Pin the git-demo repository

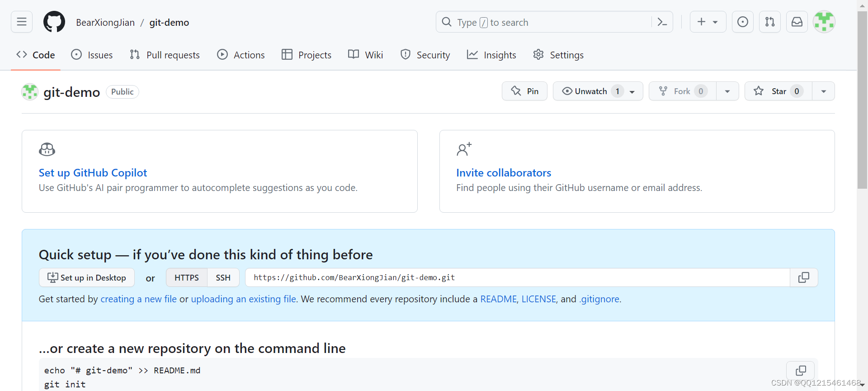click(524, 91)
